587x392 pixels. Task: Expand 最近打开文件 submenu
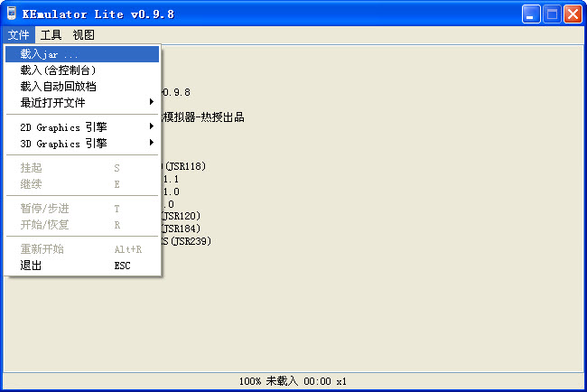click(82, 103)
